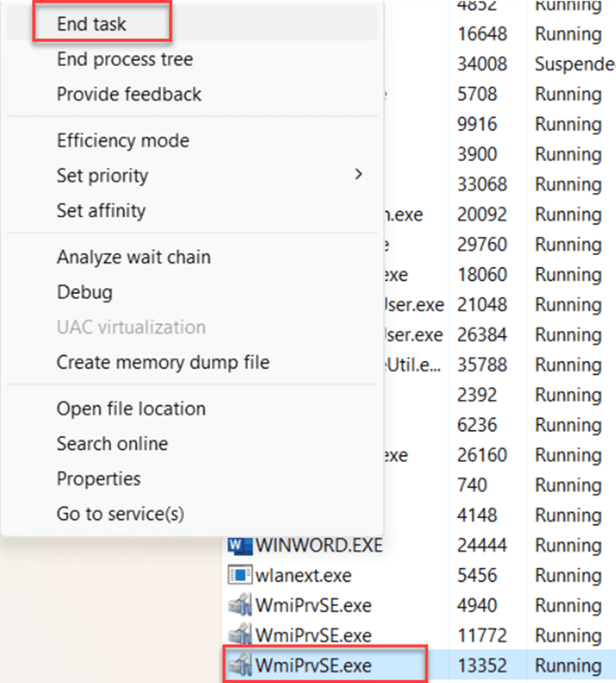The width and height of the screenshot is (616, 683).
Task: Click the Running status of PID 13352
Action: [567, 665]
